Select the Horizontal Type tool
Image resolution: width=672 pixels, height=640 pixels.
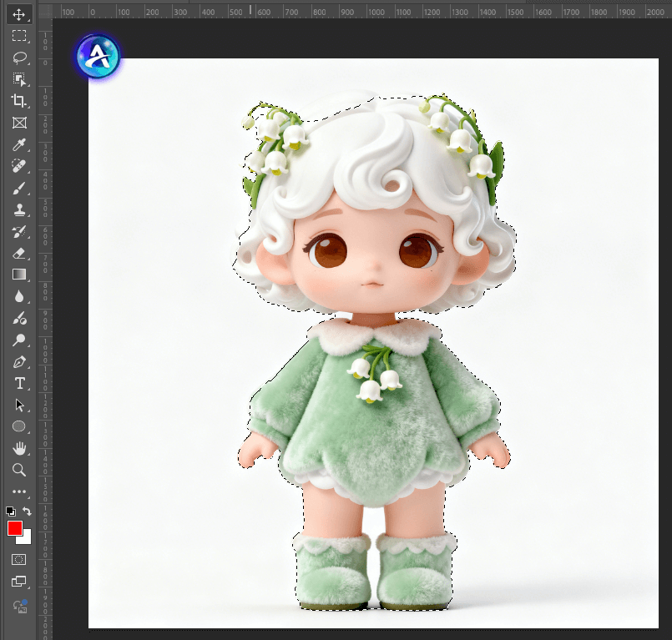[x=19, y=384]
